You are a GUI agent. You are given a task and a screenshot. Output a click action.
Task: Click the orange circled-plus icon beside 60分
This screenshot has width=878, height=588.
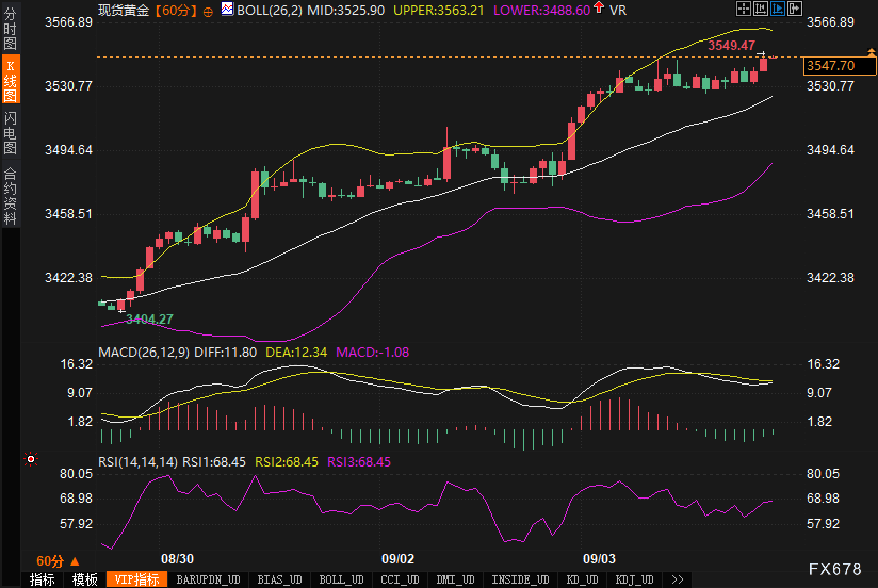click(x=208, y=11)
